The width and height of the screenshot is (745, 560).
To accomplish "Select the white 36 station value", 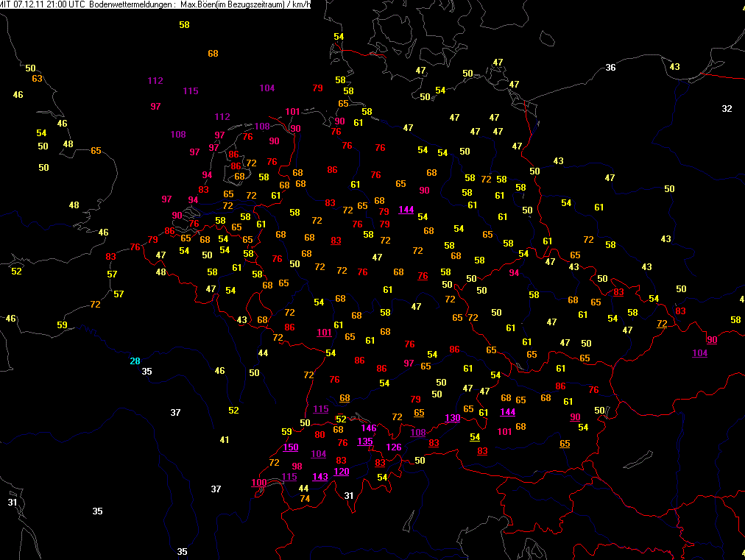I will (x=610, y=68).
